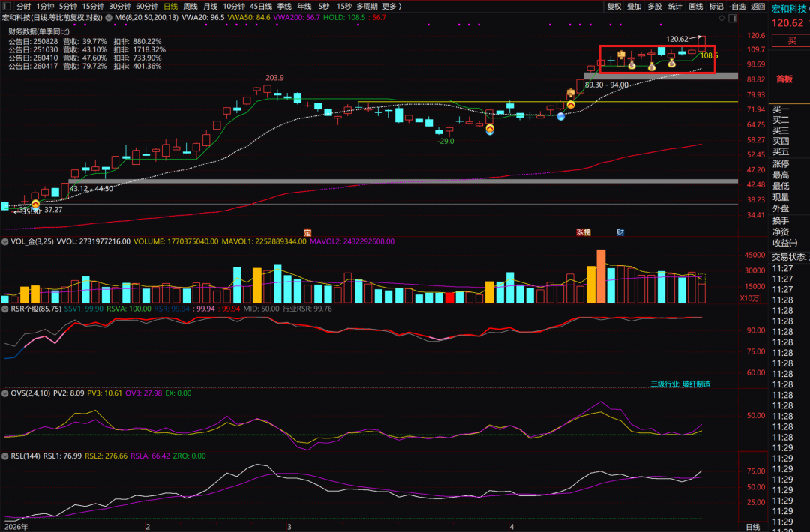Collapse the RSL(144) indicator with its round toggle
810x532 pixels.
coord(5,456)
